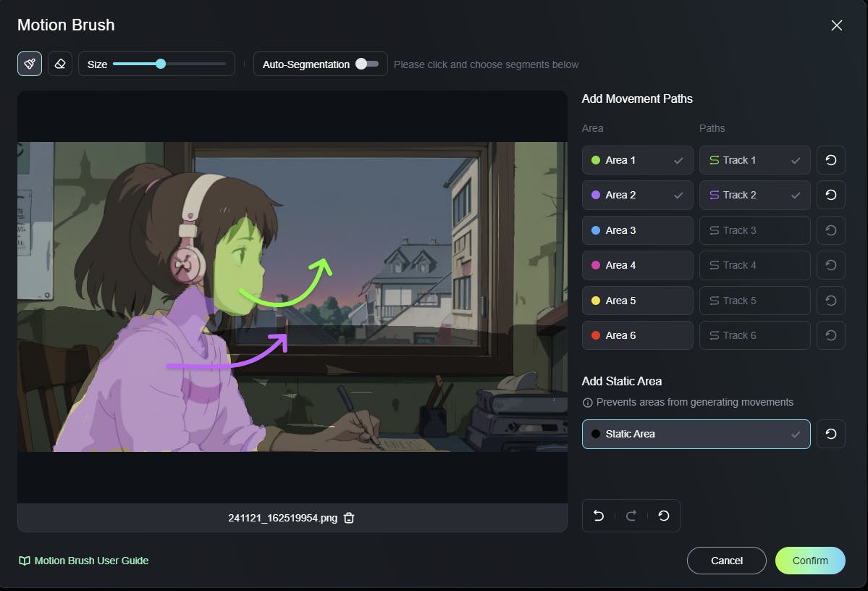Viewport: 868px width, 591px height.
Task: Select the eraser tool icon
Action: (60, 64)
